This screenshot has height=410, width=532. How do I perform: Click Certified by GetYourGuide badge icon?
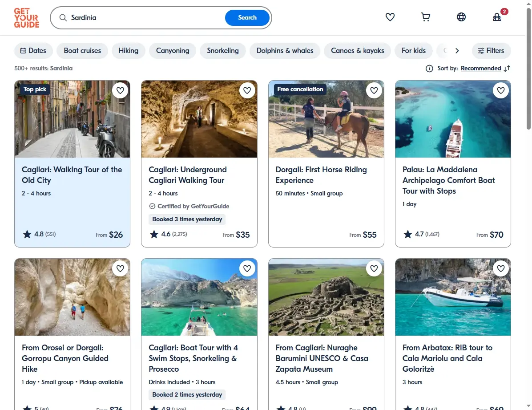152,206
